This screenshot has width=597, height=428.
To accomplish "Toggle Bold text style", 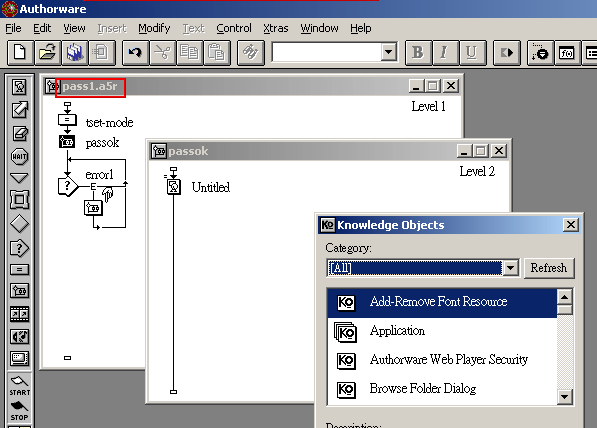I will point(418,53).
